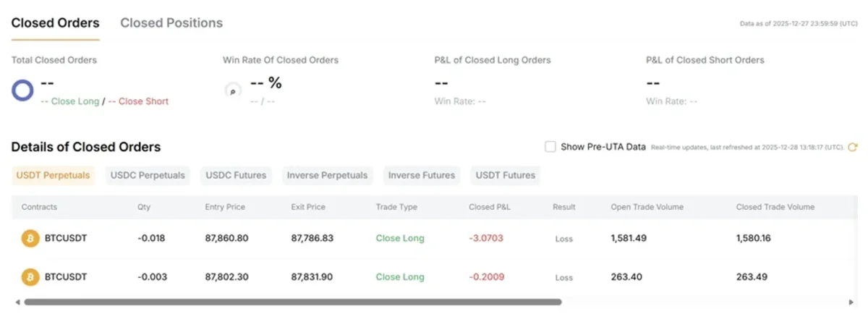
Task: Click the scroll left arrow of the table
Action: tap(17, 302)
